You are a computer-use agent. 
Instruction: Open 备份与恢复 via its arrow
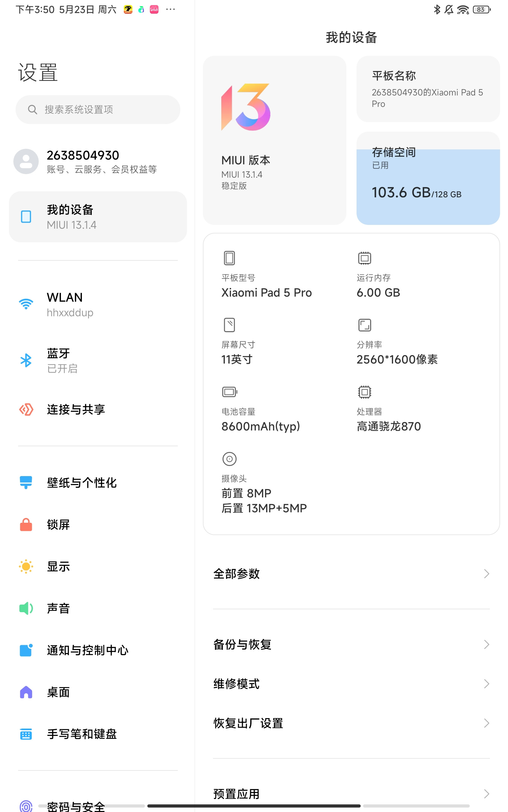486,644
